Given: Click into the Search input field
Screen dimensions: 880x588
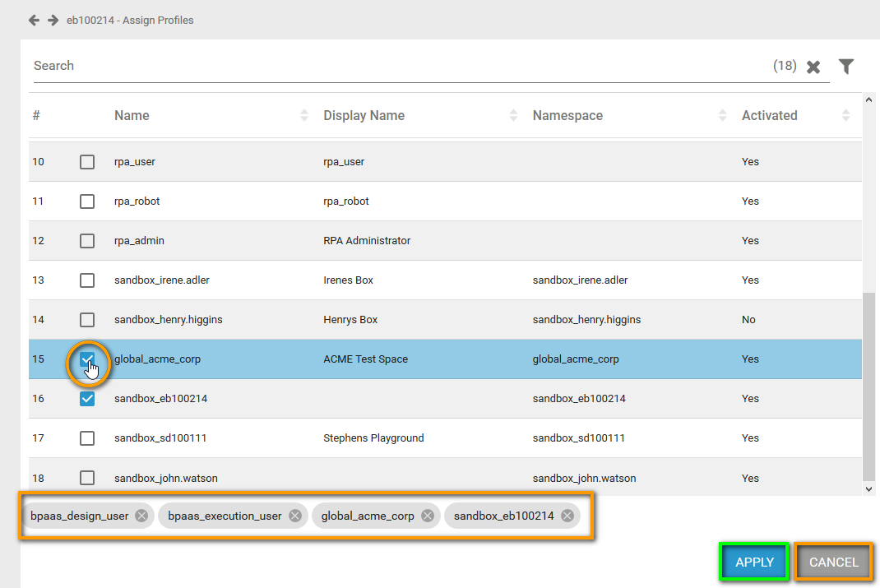Looking at the screenshot, I should [x=395, y=66].
